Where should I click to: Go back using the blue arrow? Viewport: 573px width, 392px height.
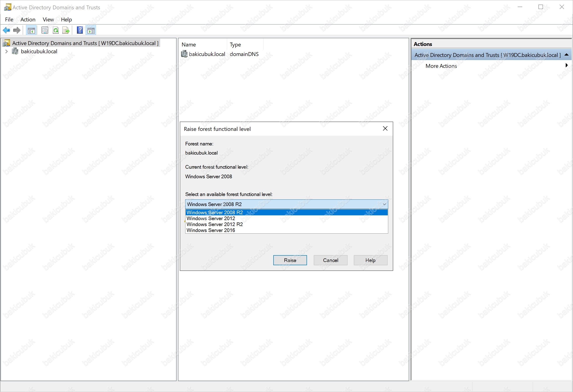[x=6, y=30]
